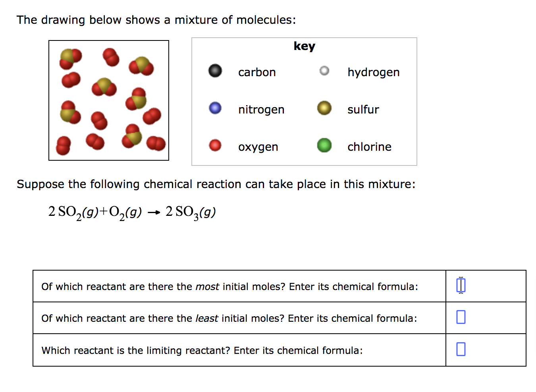The width and height of the screenshot is (536, 392).
Task: Click the green chlorine atom symbol
Action: tap(324, 145)
